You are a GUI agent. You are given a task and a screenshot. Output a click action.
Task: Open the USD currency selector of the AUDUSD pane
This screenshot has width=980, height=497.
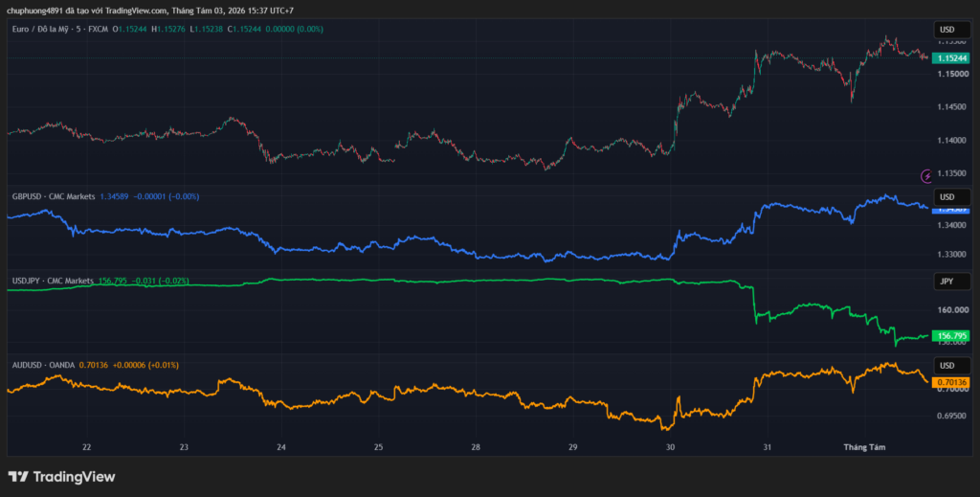click(952, 365)
